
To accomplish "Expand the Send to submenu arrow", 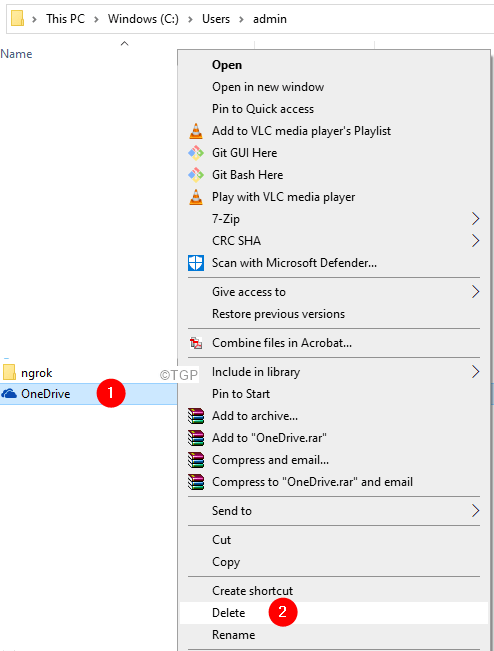I will tap(475, 511).
